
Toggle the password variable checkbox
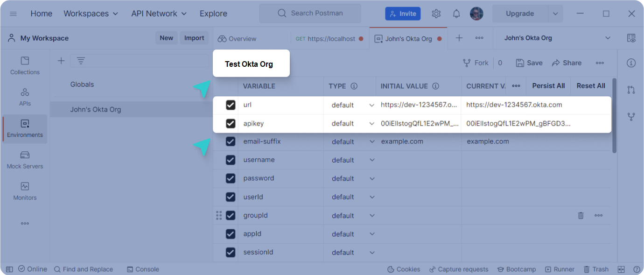pos(231,178)
